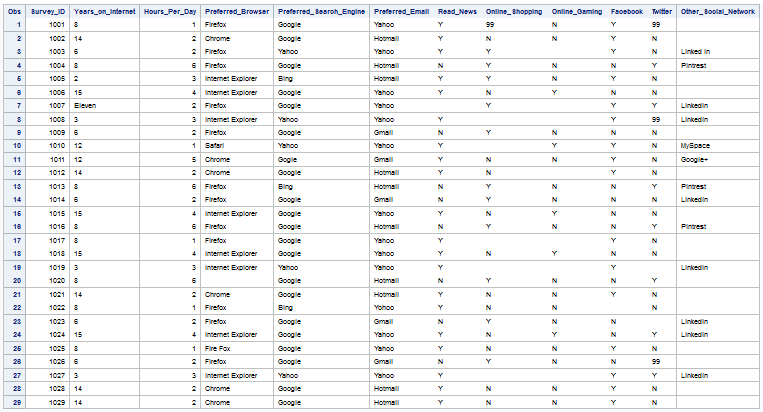Select the Other_Social_Network column header
763x412 pixels.
717,10
